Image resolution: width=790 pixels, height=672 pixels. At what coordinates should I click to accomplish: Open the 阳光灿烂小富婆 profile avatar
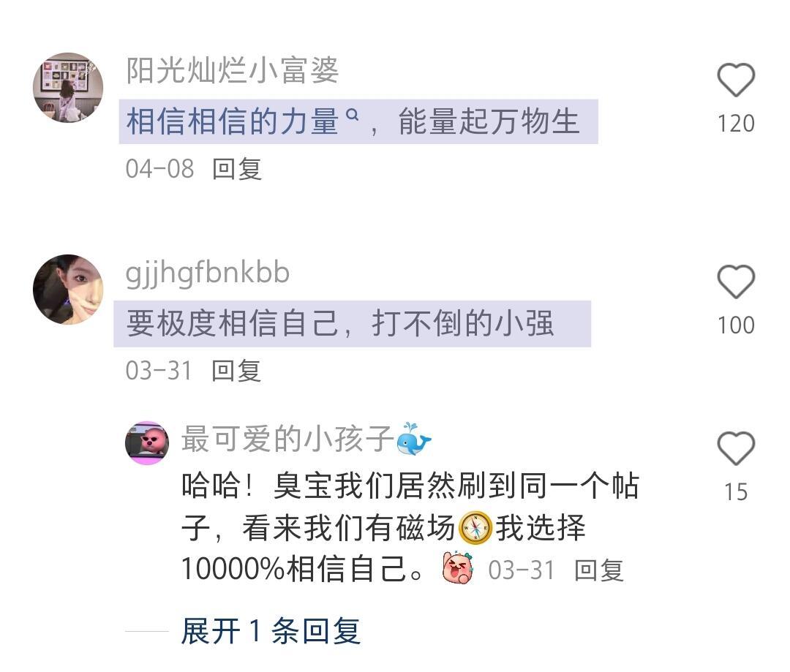[68, 88]
